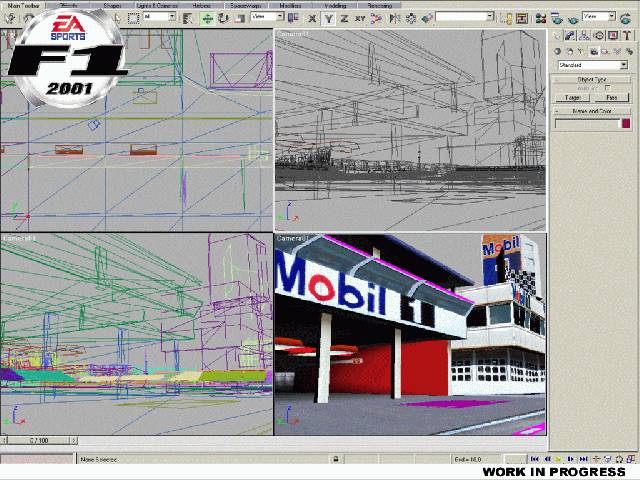The height and width of the screenshot is (480, 640).
Task: Select the Geometry category icon
Action: click(558, 50)
